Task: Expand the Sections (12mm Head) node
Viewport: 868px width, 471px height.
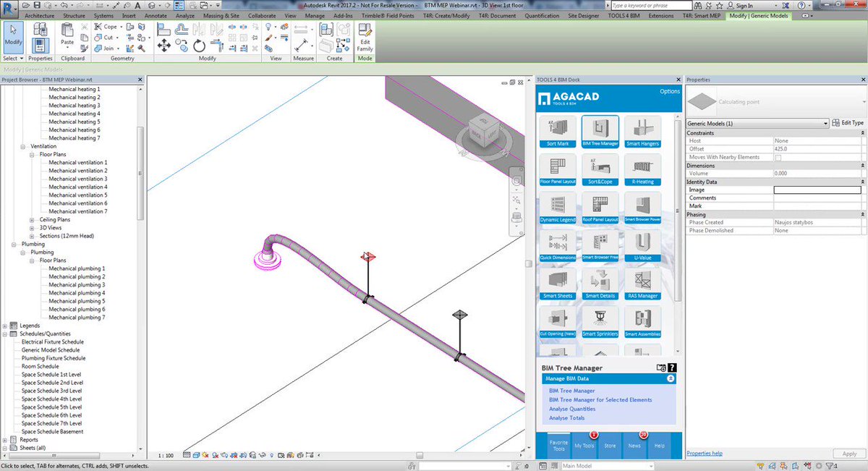Action: tap(33, 236)
